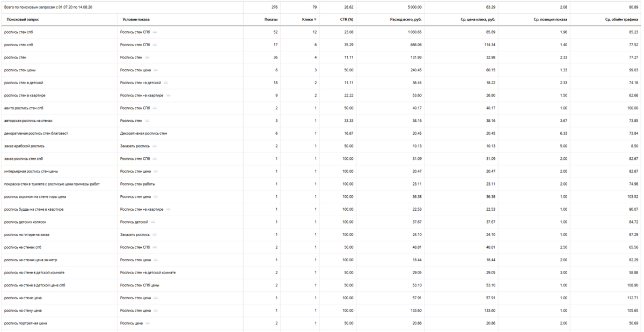Click CTR value «35.29»
The height and width of the screenshot is (332, 644).
tap(348, 45)
